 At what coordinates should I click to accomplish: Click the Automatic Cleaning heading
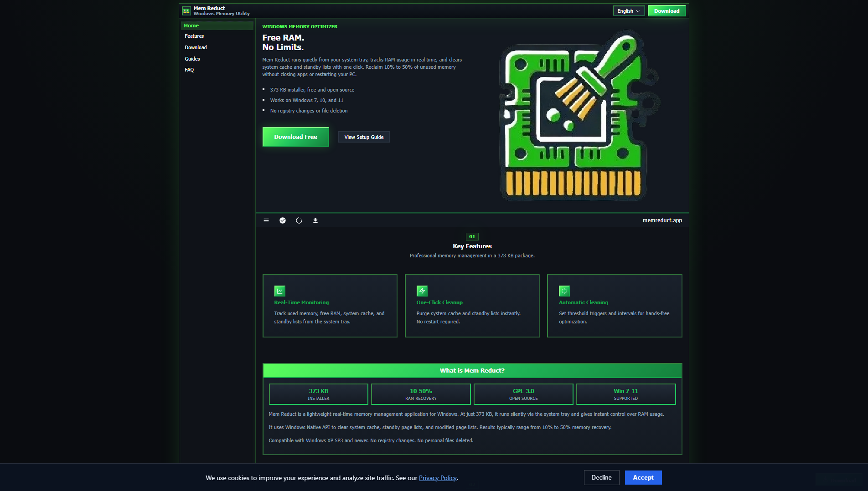pos(584,302)
